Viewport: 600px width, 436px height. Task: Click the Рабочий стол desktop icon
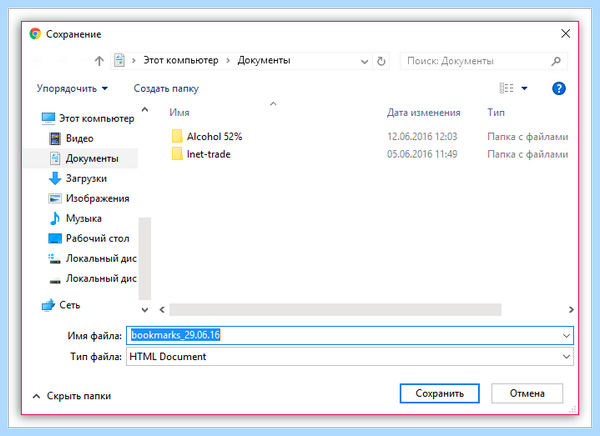coord(55,238)
